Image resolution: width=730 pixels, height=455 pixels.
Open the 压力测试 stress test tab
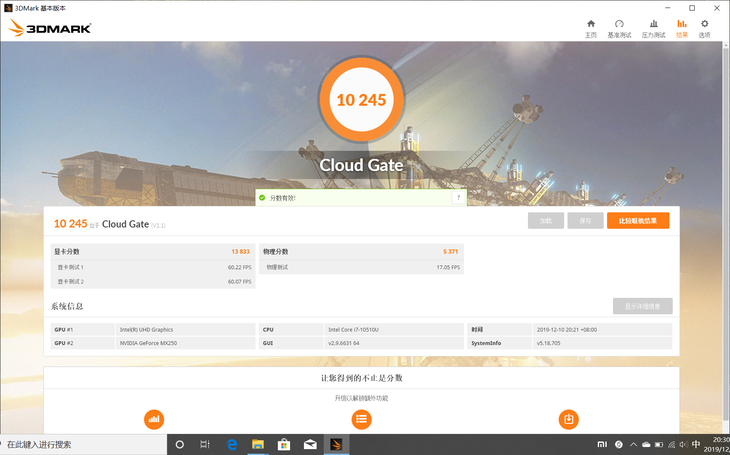(653, 29)
